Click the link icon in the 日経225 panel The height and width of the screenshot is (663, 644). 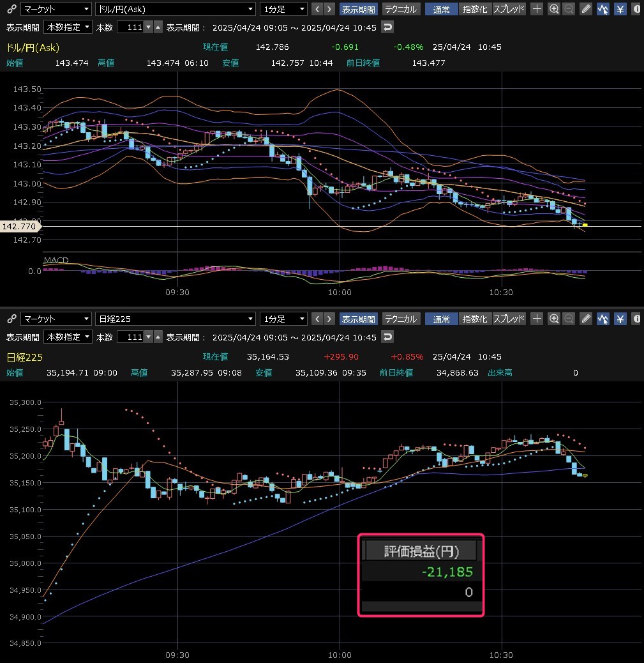(x=12, y=318)
